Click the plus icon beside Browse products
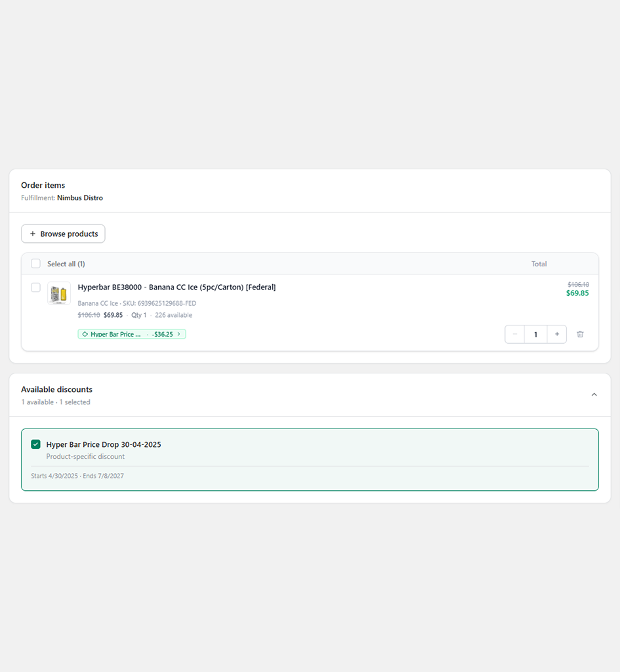620x672 pixels. [x=33, y=234]
